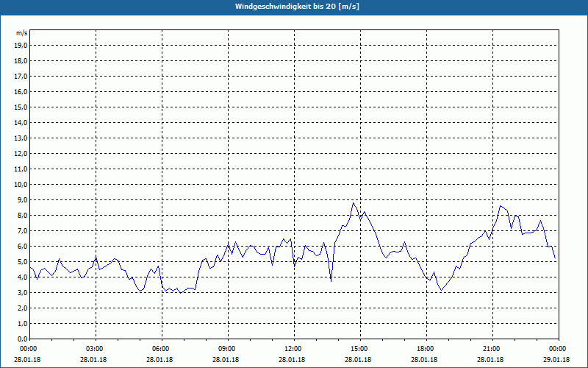Select the '12,0' axis value

click(21, 154)
